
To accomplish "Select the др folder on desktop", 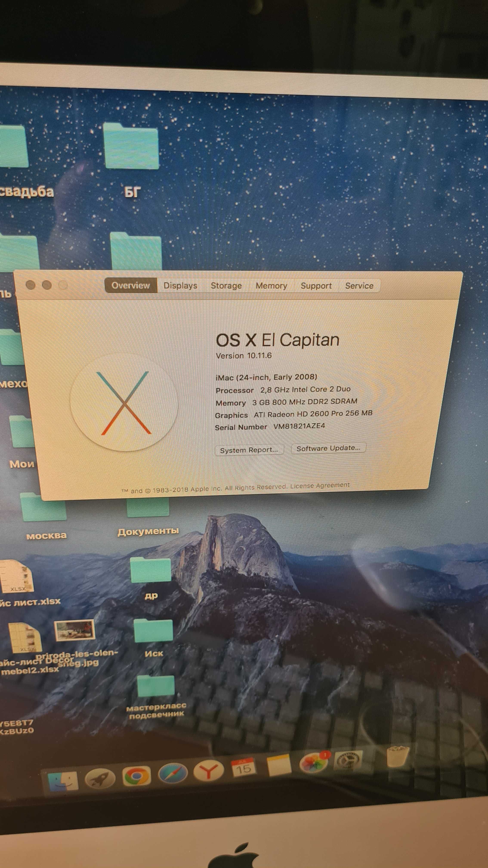I will pos(151,570).
